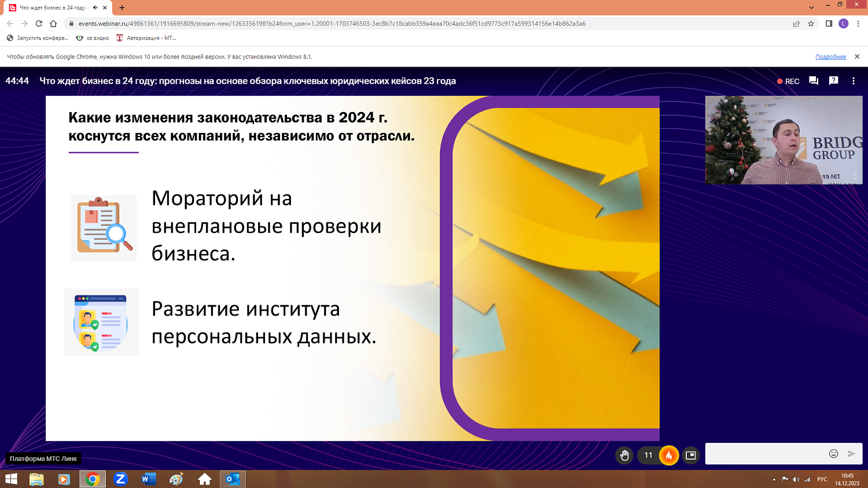Select the speaker video thumbnail
Viewport: 868px width, 488px height.
click(784, 140)
